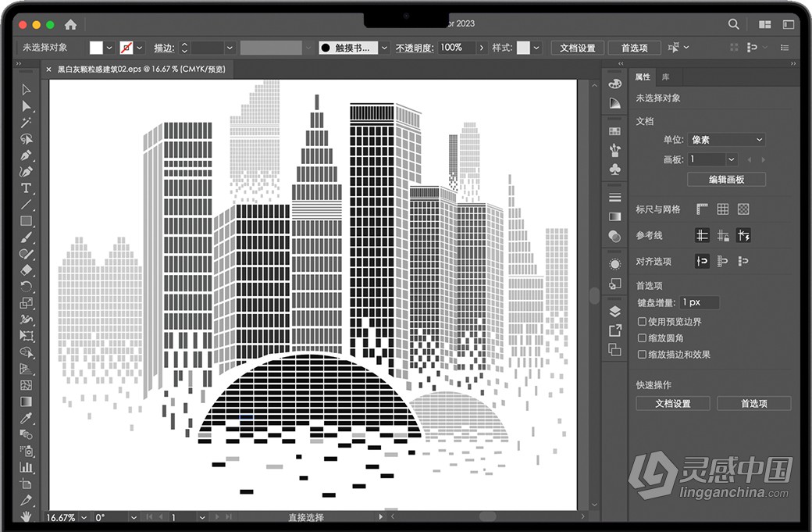This screenshot has height=532, width=812.
Task: Enable the 使用预览边界 checkbox
Action: pyautogui.click(x=642, y=321)
